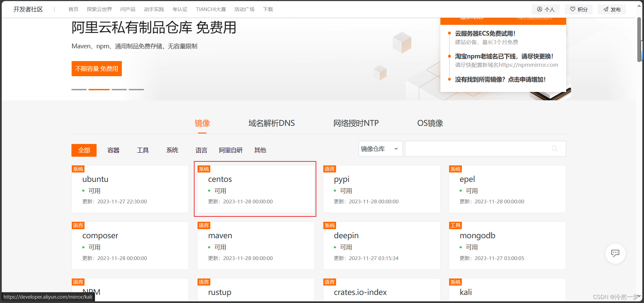Filter mirrors by 容器
644x303 pixels.
[113, 150]
